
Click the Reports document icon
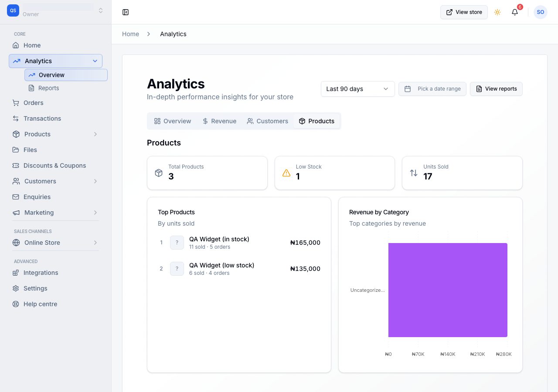pos(31,88)
